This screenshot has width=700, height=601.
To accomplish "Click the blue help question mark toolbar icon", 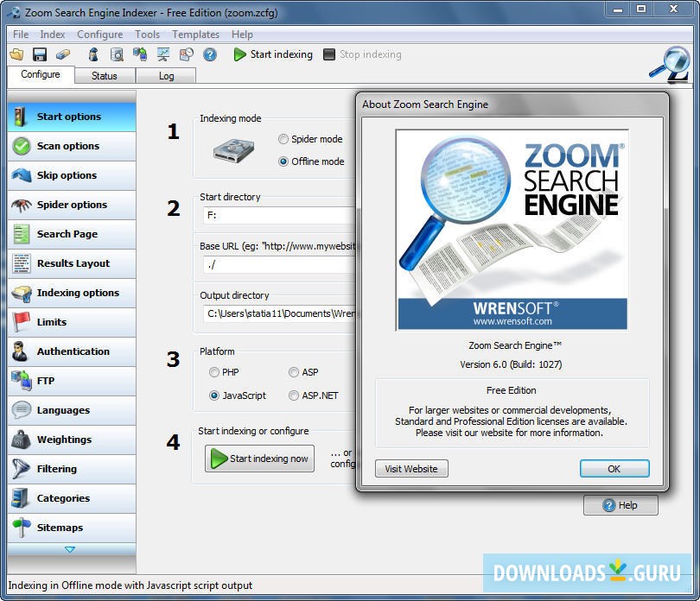I will click(x=209, y=54).
